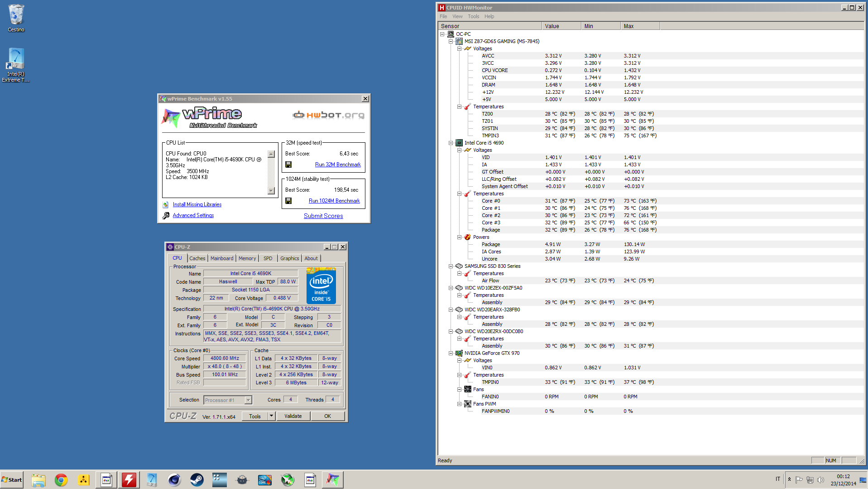Open the Start menu
This screenshot has width=868, height=489.
[x=12, y=480]
